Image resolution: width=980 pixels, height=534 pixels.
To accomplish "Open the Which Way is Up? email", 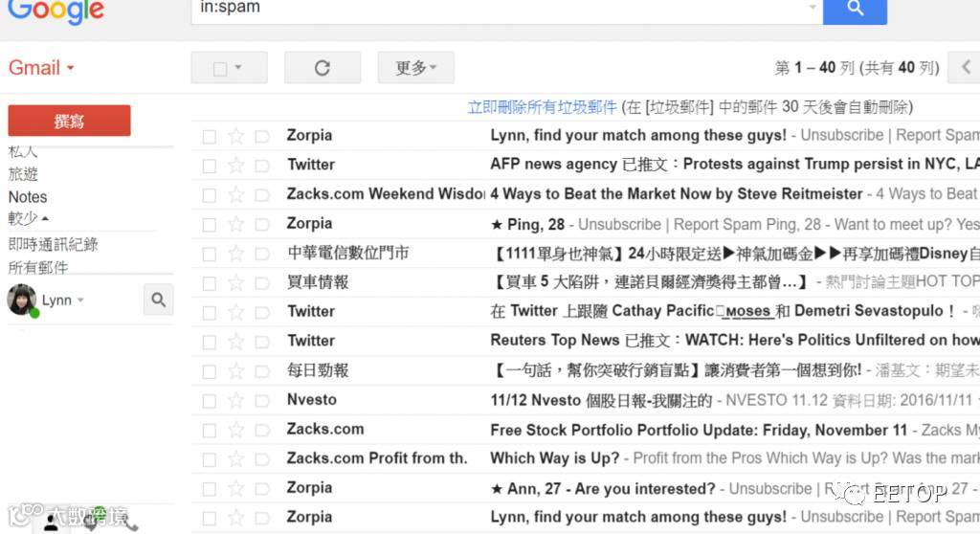I will pyautogui.click(x=554, y=458).
